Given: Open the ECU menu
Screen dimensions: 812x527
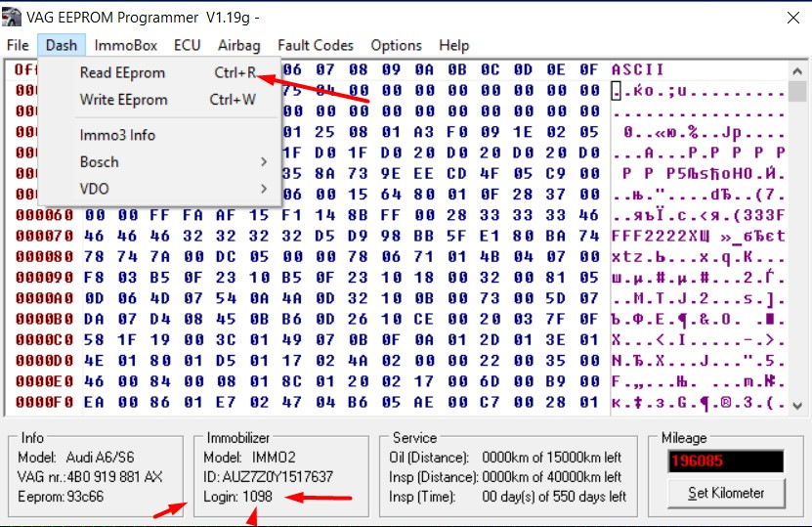Looking at the screenshot, I should pos(187,46).
